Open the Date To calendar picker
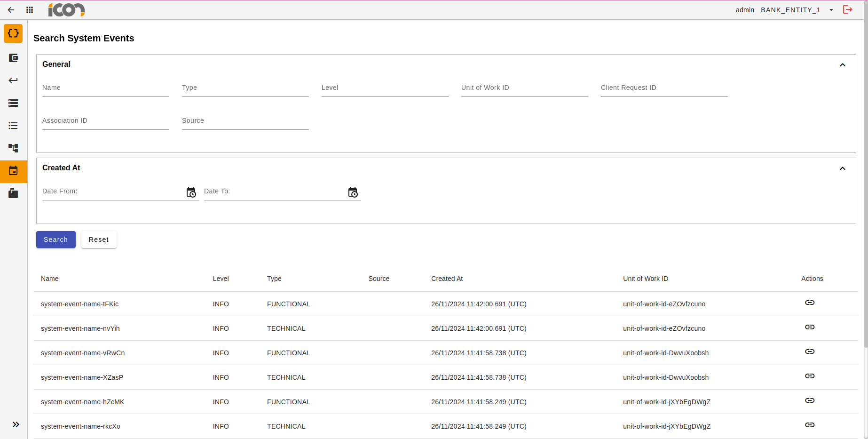Image resolution: width=868 pixels, height=439 pixels. click(353, 192)
